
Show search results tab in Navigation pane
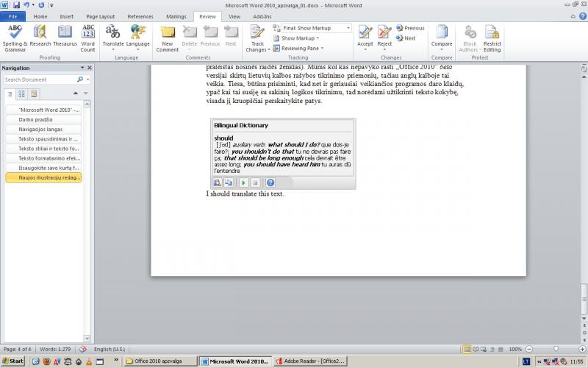point(34,94)
